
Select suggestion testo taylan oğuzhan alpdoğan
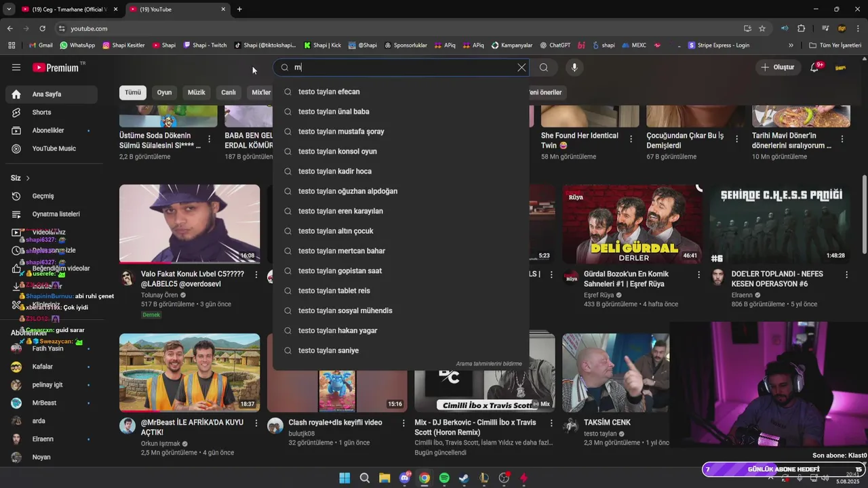[x=401, y=191]
